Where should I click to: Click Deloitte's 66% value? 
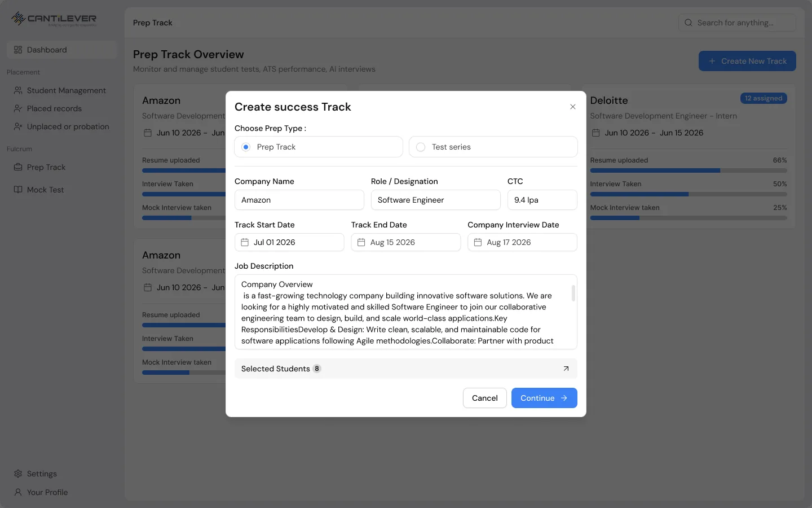pyautogui.click(x=780, y=160)
